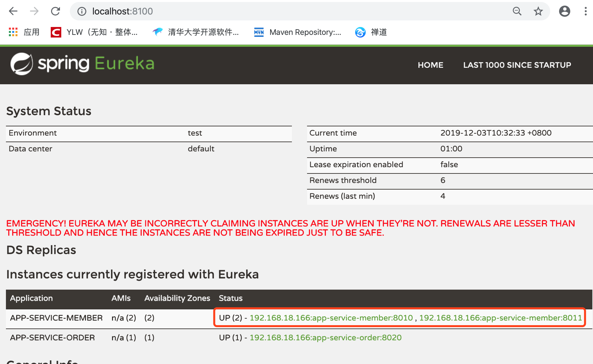593x364 pixels.
Task: Click the Availability Zones column header
Action: (177, 298)
